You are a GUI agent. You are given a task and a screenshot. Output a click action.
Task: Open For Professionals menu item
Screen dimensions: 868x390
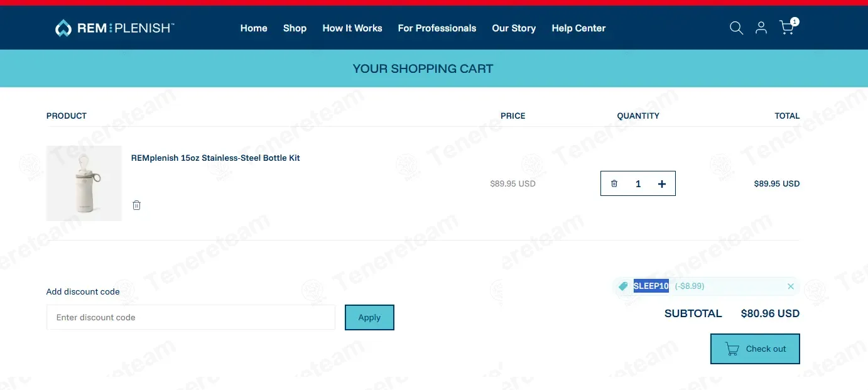437,28
